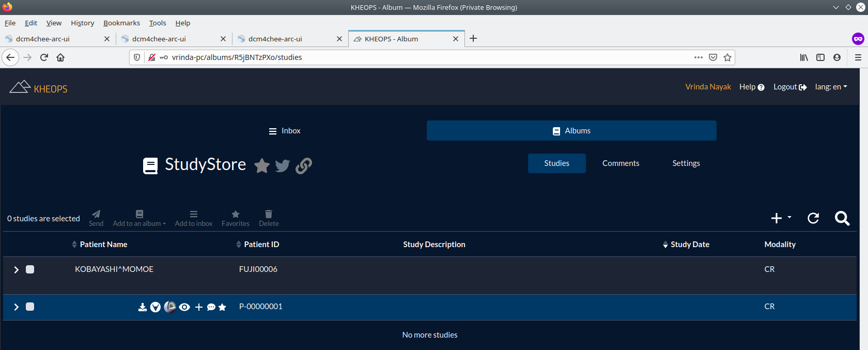Reload the studies list icon
The height and width of the screenshot is (350, 868).
[813, 218]
